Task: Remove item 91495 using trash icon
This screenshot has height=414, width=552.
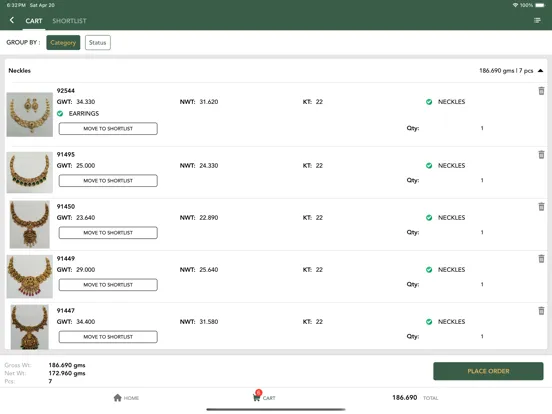Action: pos(541,155)
